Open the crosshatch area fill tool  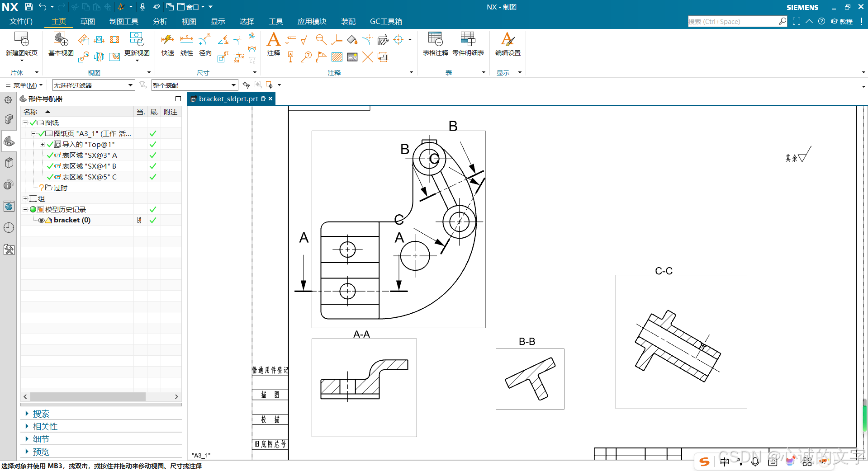coord(337,57)
